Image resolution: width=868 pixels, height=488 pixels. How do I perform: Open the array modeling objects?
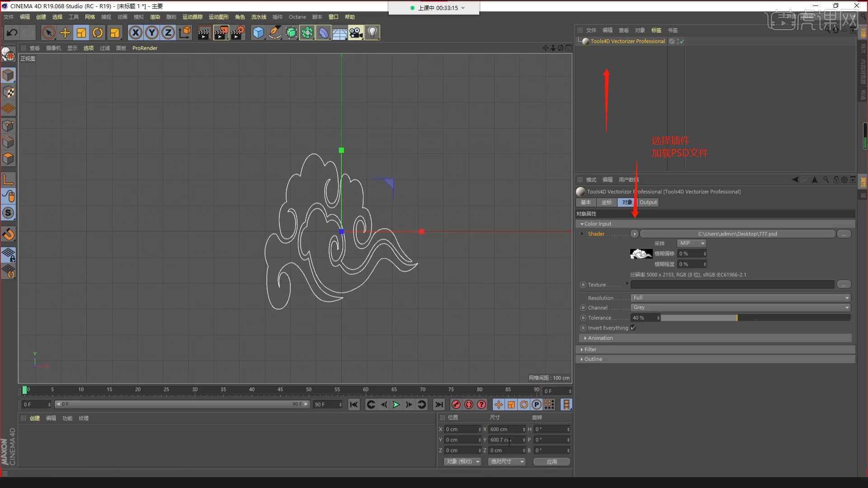click(x=307, y=33)
